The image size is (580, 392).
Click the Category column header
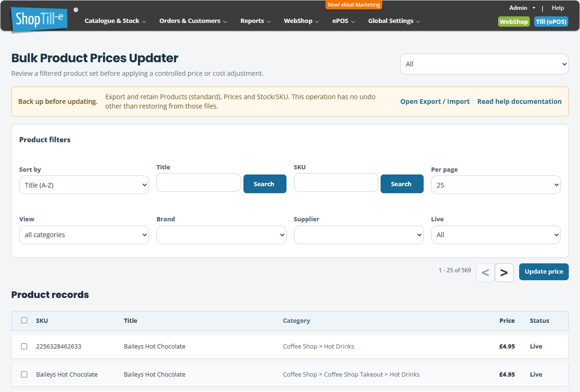coord(296,321)
